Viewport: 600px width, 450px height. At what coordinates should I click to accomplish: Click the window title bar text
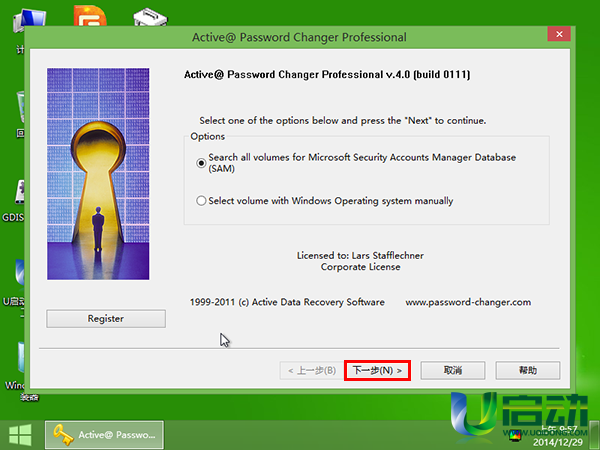pos(299,38)
